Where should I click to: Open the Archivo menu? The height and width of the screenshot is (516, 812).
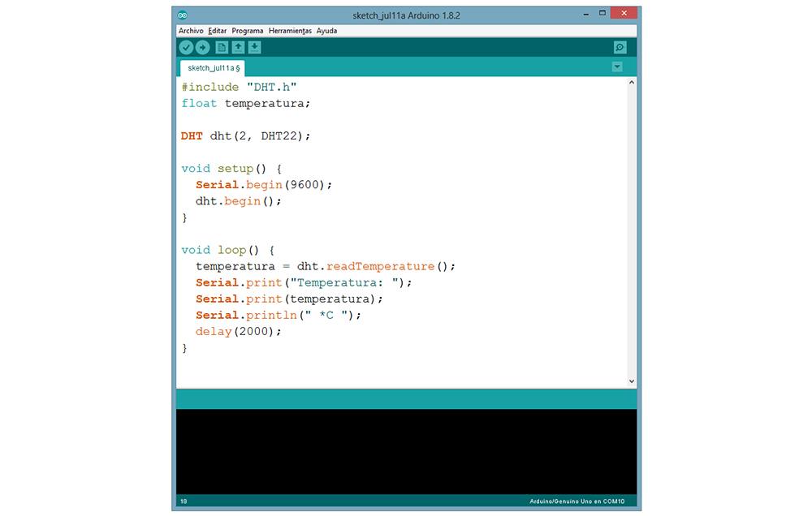[191, 31]
